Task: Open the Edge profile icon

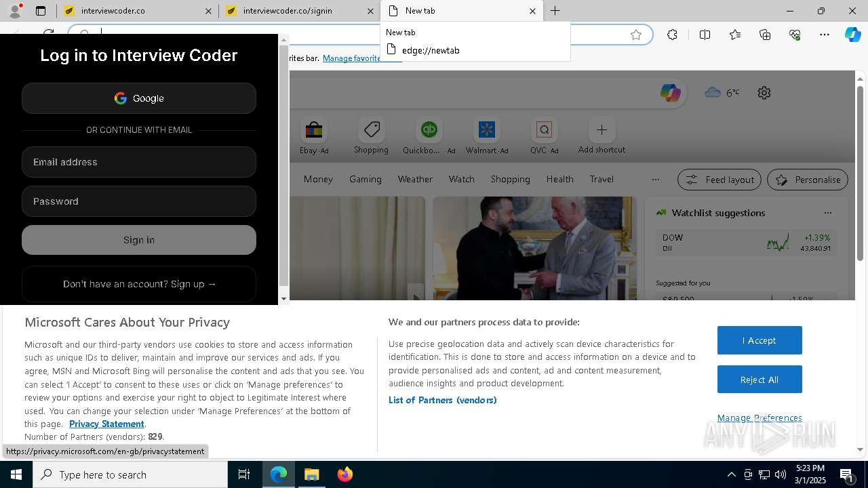Action: point(15,10)
